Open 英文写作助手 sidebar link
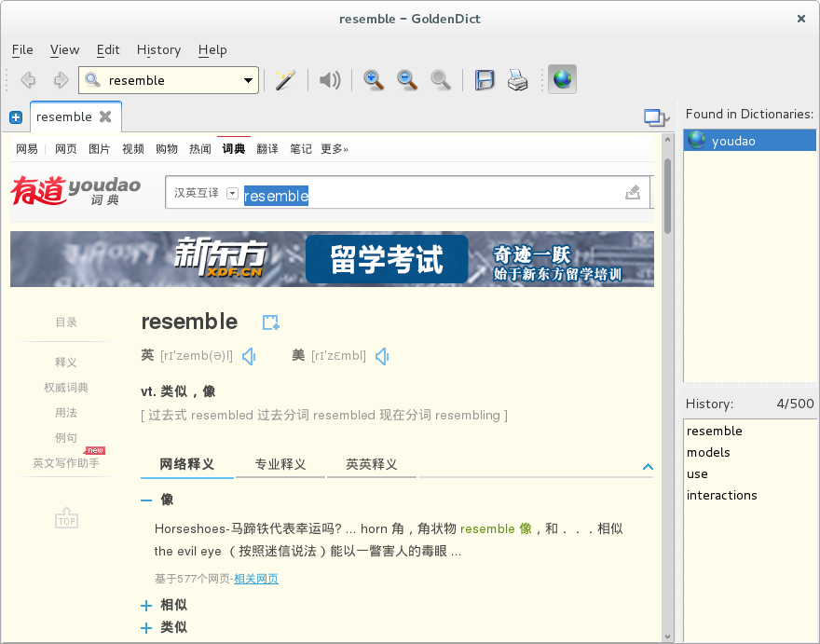 coord(66,463)
